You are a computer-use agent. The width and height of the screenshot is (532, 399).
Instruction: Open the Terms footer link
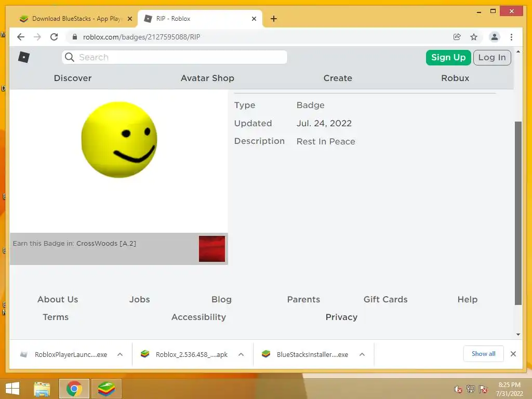pyautogui.click(x=56, y=317)
